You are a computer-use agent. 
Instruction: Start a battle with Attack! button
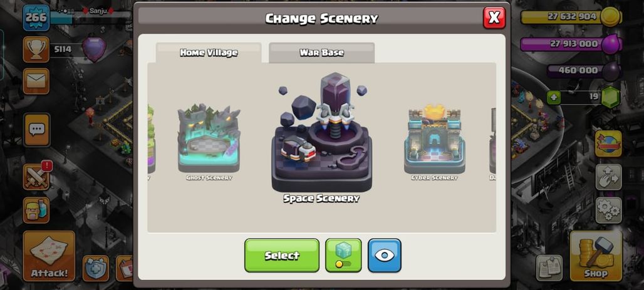point(49,256)
